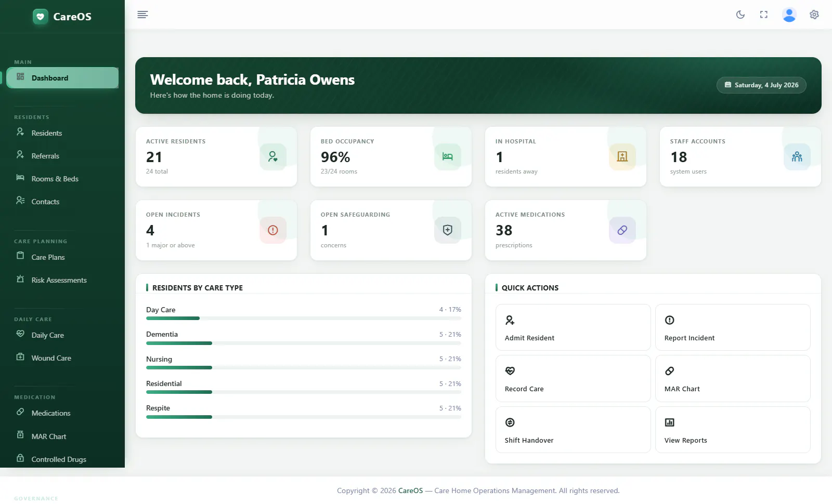Click the Dementia care type progress bar

304,343
